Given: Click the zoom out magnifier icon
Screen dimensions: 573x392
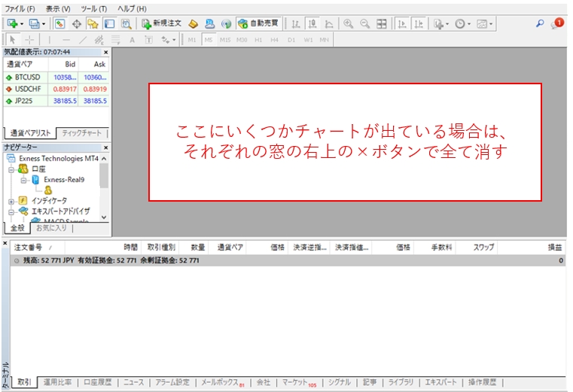Looking at the screenshot, I should [364, 24].
